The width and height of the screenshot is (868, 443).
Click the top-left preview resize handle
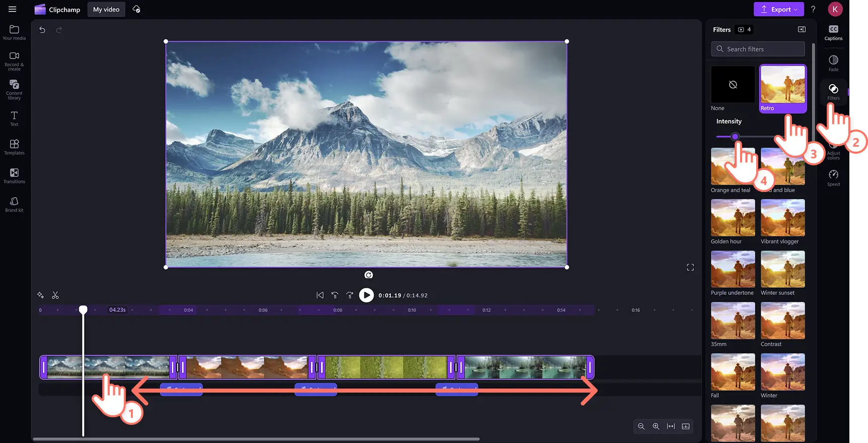(x=166, y=41)
